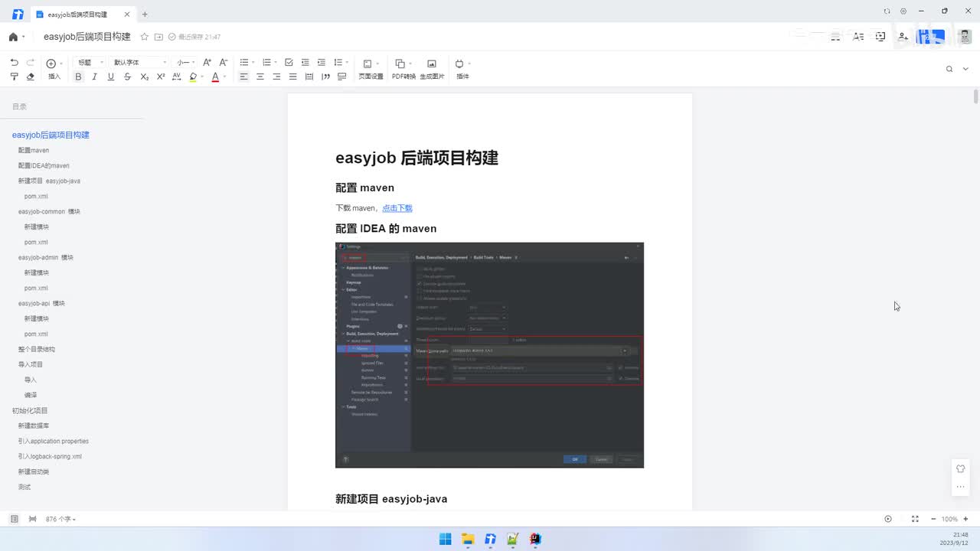
Task: Insert a block quote
Action: click(325, 77)
